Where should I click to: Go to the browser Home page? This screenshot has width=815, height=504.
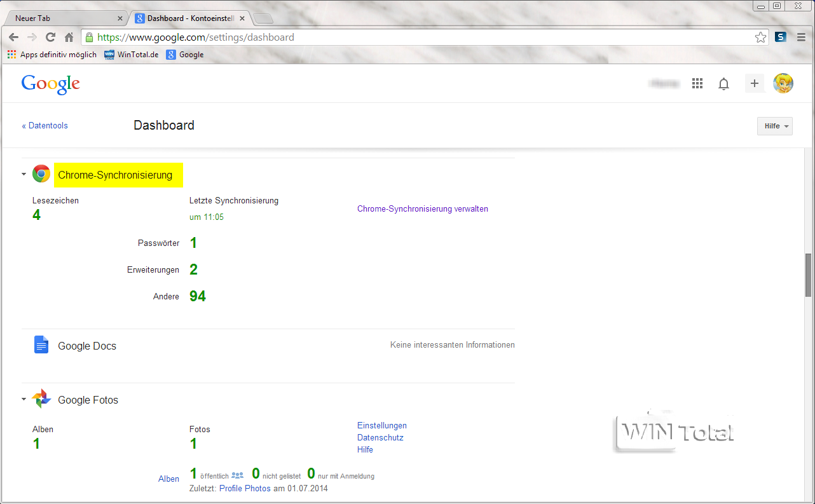click(69, 37)
